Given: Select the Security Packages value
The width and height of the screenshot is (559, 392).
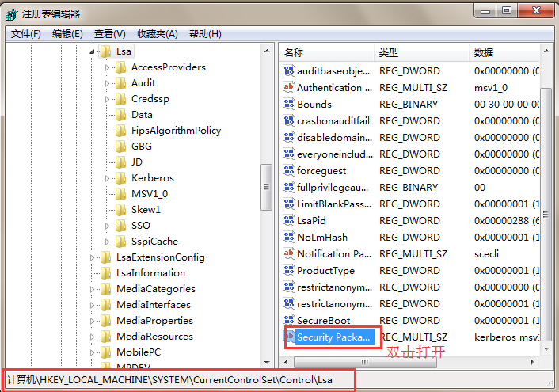Looking at the screenshot, I should click(333, 337).
